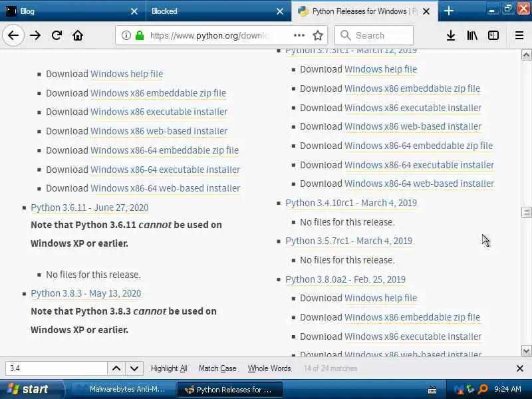Viewport: 532px width, 399px height.
Task: Jump to previous find match
Action: pos(116,368)
